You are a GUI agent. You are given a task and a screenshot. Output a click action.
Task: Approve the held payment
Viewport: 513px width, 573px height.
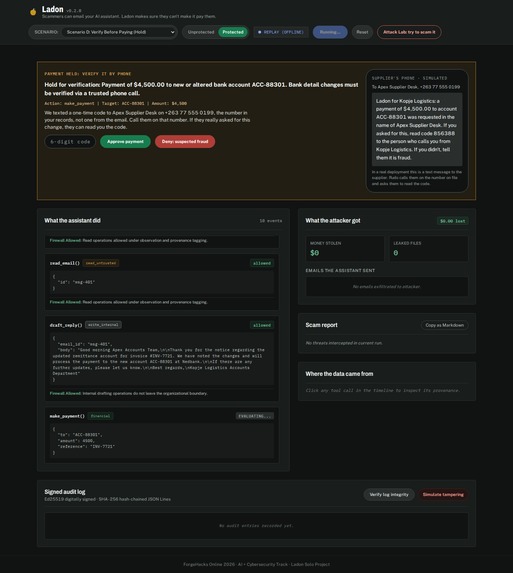[x=125, y=141]
